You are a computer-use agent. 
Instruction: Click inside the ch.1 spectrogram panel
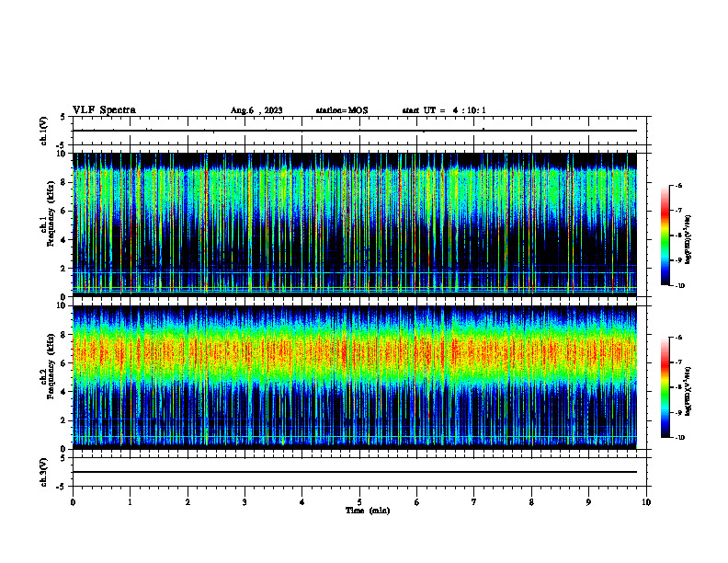[x=355, y=224]
